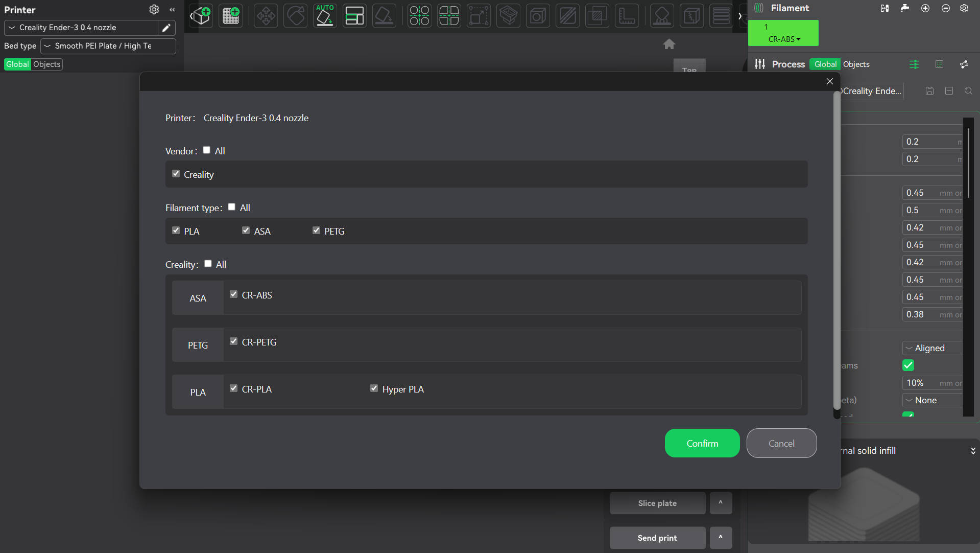The width and height of the screenshot is (980, 553).
Task: Click the horizontal lines variable layer icon
Action: click(x=721, y=16)
